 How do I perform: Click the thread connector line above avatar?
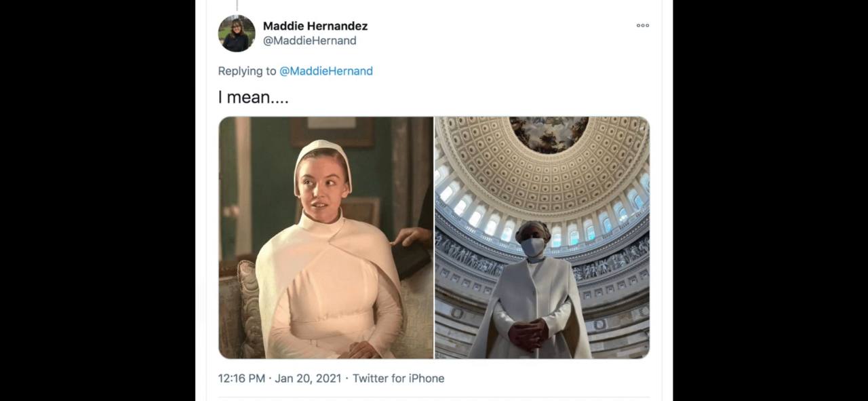click(x=237, y=5)
